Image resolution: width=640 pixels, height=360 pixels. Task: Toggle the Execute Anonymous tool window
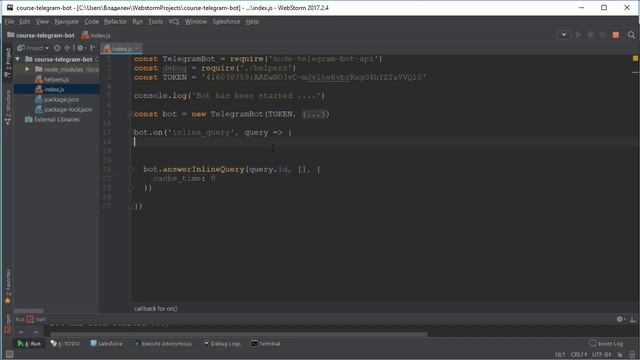[163, 344]
